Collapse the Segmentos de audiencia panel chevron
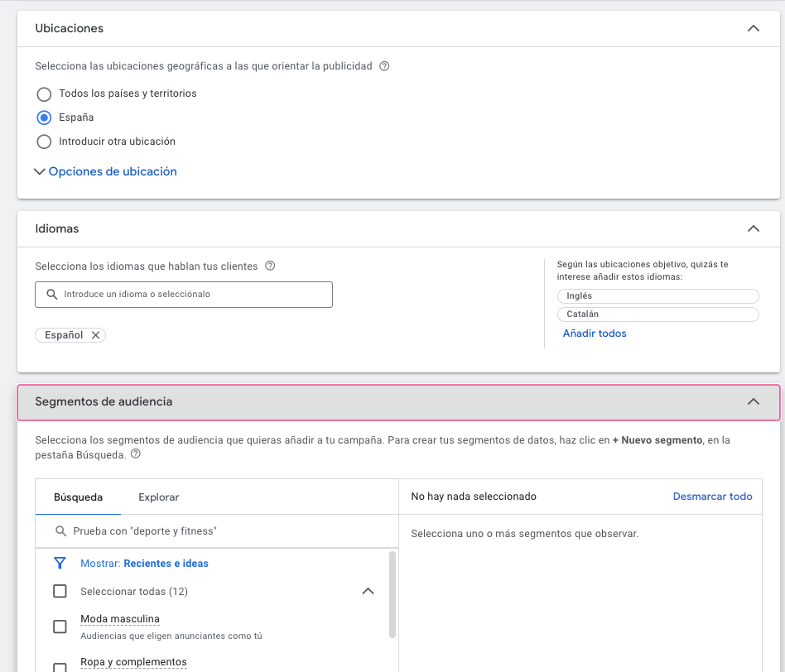This screenshot has width=785, height=672. click(x=754, y=401)
